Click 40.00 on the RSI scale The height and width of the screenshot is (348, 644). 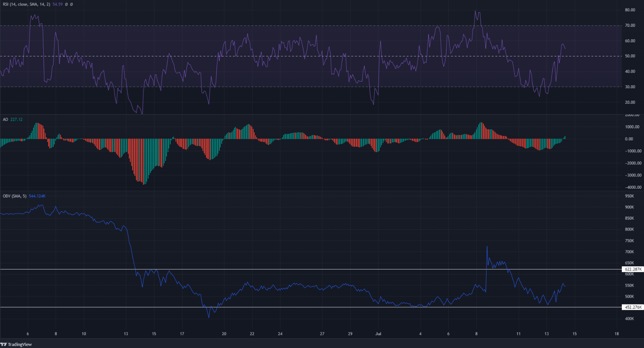(x=630, y=72)
